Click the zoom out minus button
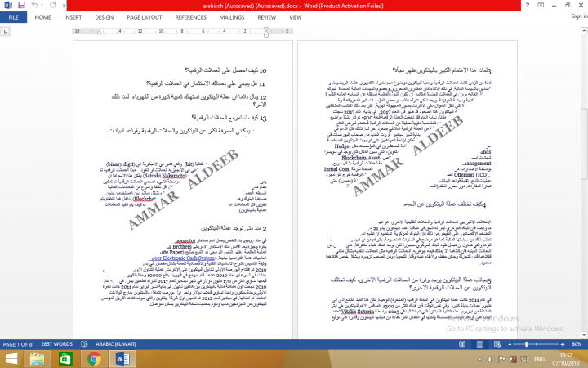Viewport: 588px width, 368px height. click(510, 344)
